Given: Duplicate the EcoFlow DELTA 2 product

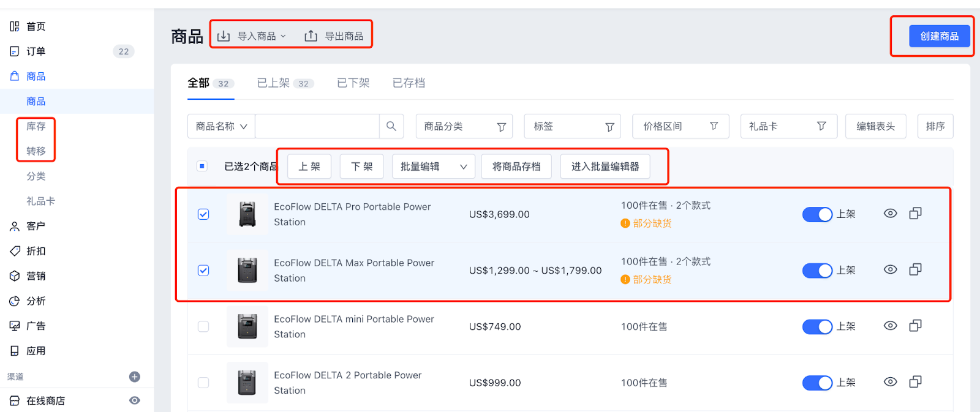Looking at the screenshot, I should click(915, 382).
